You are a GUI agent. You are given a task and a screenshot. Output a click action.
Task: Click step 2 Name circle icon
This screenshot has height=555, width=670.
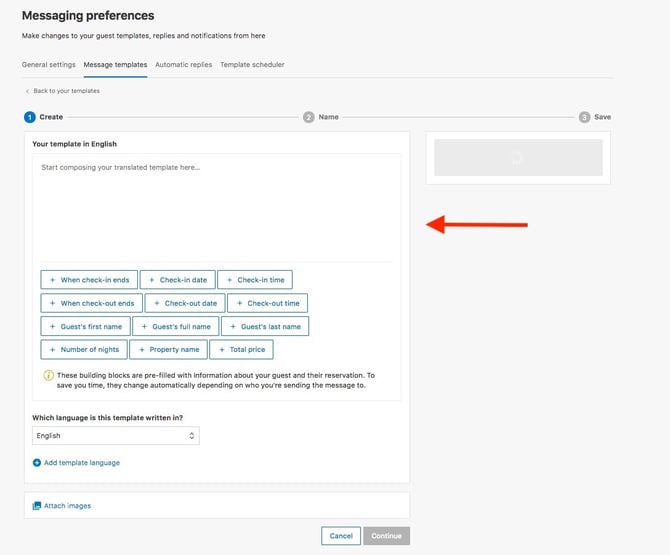click(309, 117)
